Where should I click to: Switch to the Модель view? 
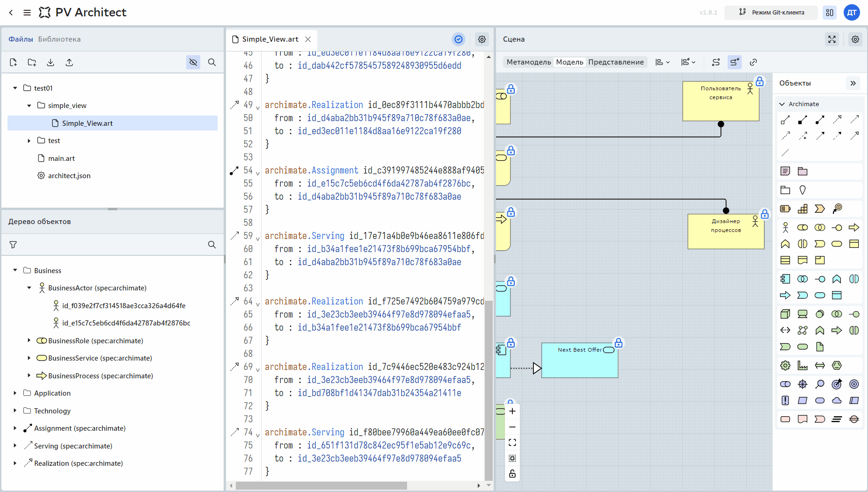569,62
